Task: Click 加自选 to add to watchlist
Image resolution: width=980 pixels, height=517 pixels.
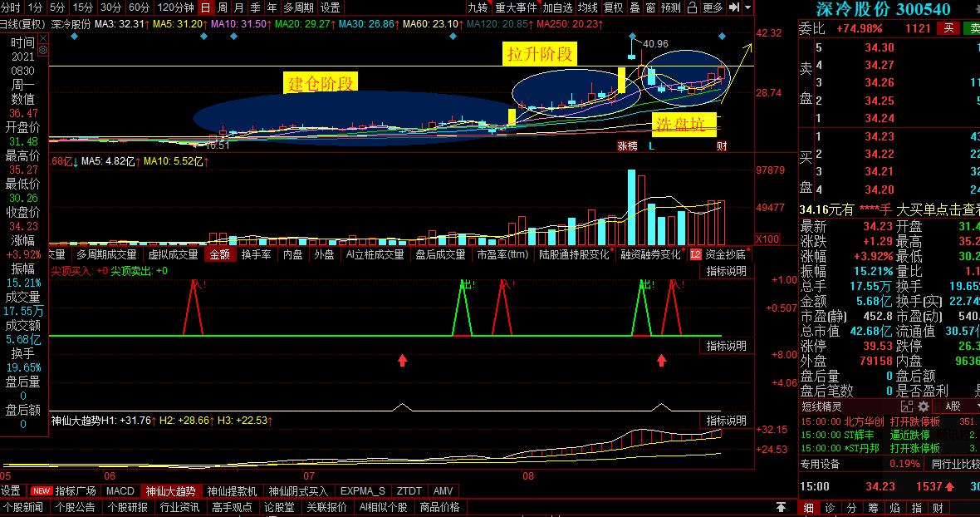Action: [557, 7]
